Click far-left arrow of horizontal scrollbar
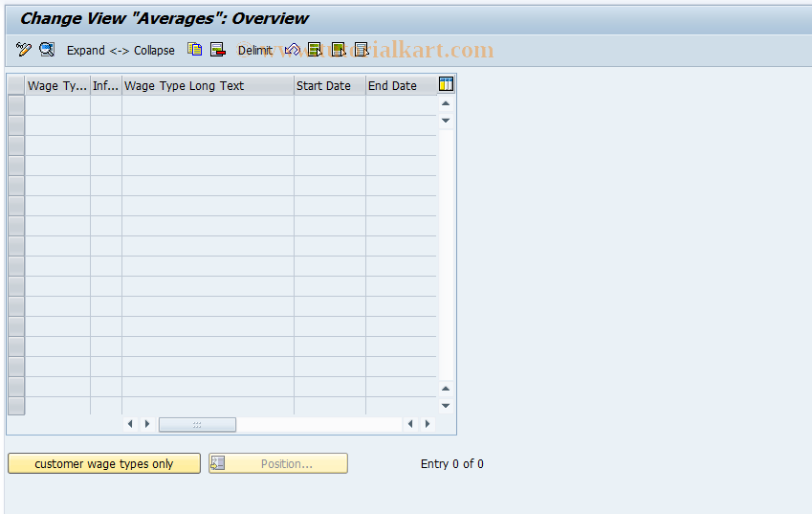 (x=130, y=424)
